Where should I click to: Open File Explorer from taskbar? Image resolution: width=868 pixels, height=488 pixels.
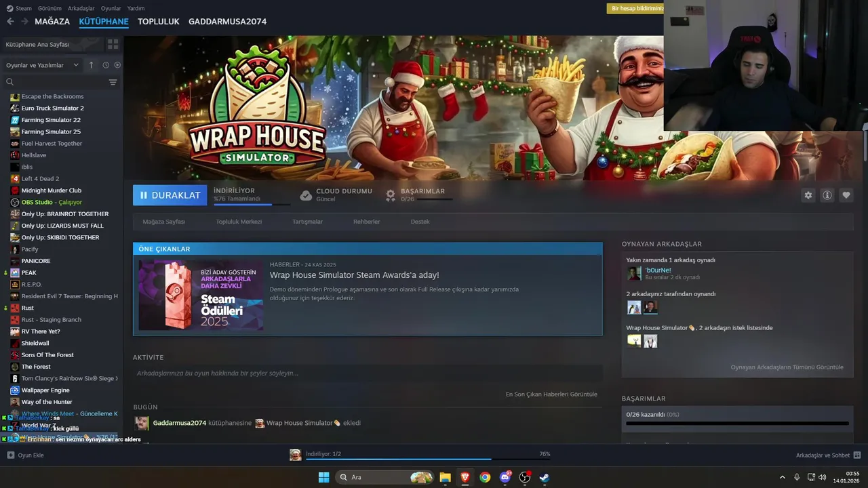tap(445, 477)
